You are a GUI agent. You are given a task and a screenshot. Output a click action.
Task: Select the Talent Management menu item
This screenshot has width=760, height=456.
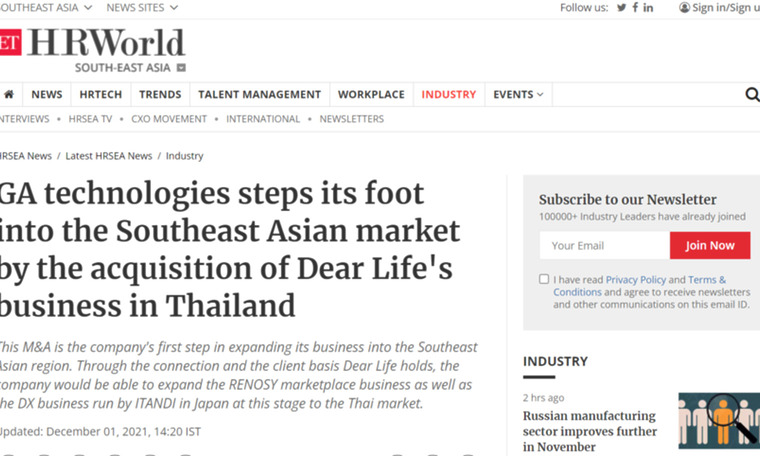(x=259, y=95)
